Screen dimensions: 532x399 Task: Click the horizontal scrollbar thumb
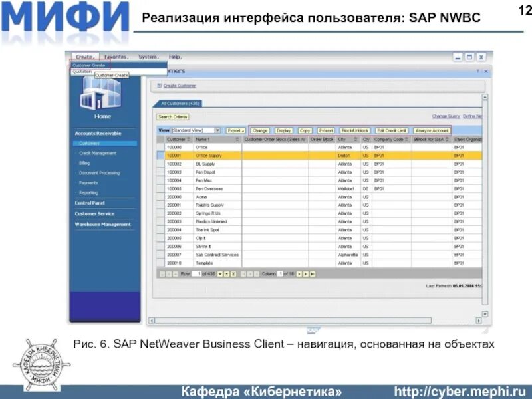(x=293, y=321)
